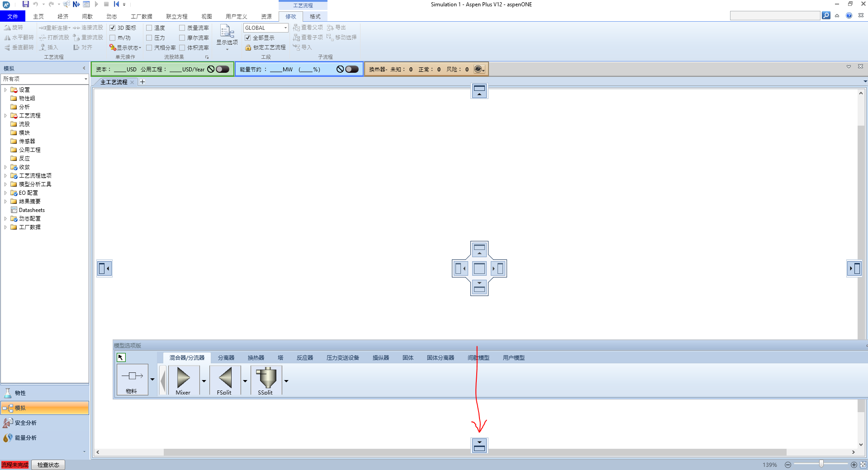Switch to the 格式 ribbon tab
868x470 pixels.
pyautogui.click(x=315, y=17)
